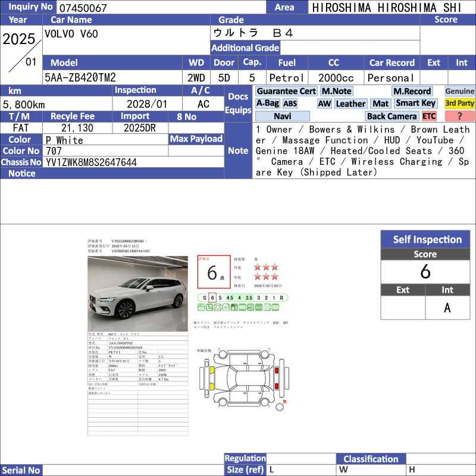The height and width of the screenshot is (476, 476).
Task: Click the car name VOLVO V60
Action: [x=71, y=34]
